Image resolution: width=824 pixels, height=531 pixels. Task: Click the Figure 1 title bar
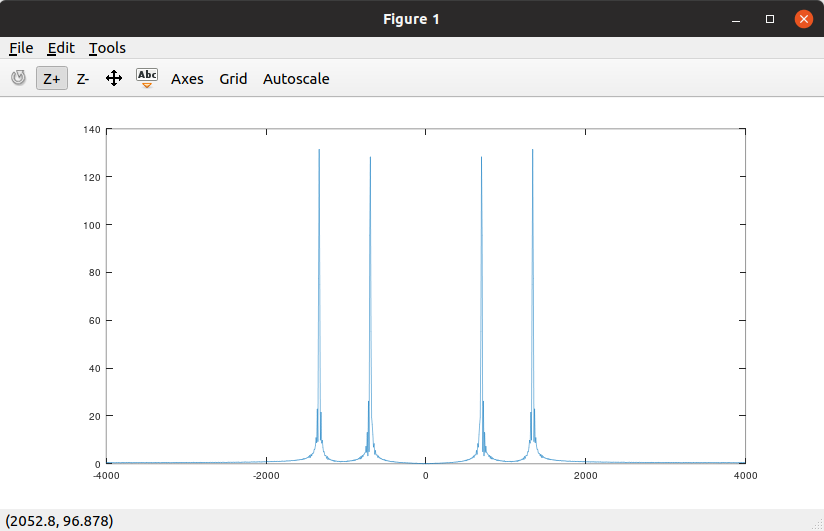(x=411, y=19)
